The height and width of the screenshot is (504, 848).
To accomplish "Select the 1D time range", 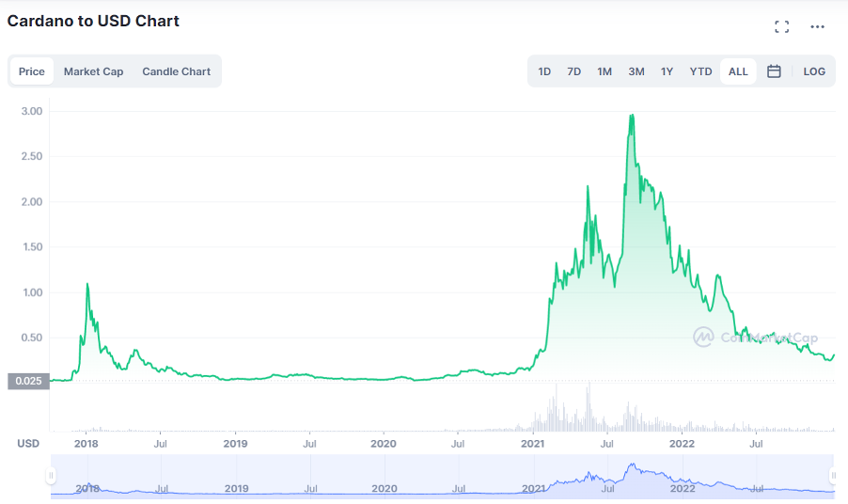I will click(544, 71).
